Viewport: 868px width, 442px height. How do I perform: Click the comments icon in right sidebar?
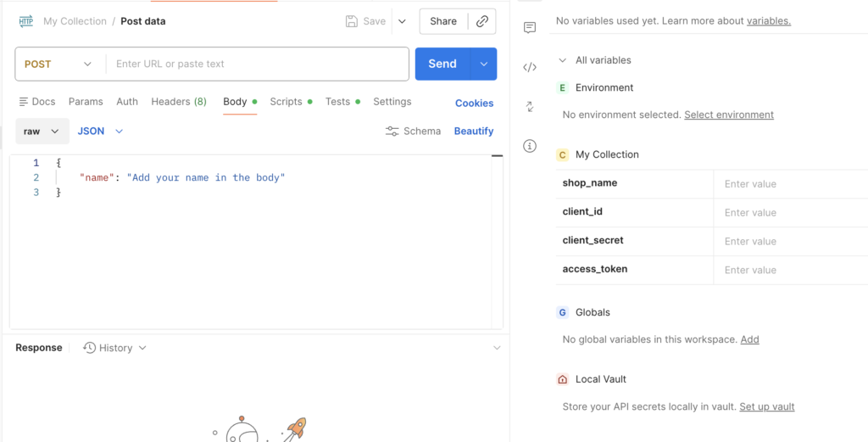[x=530, y=28]
